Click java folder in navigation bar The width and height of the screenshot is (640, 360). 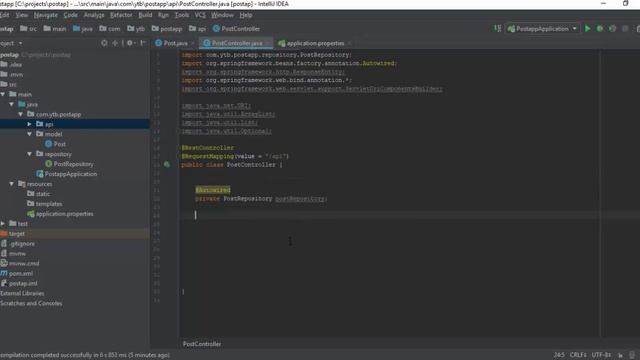(x=83, y=29)
